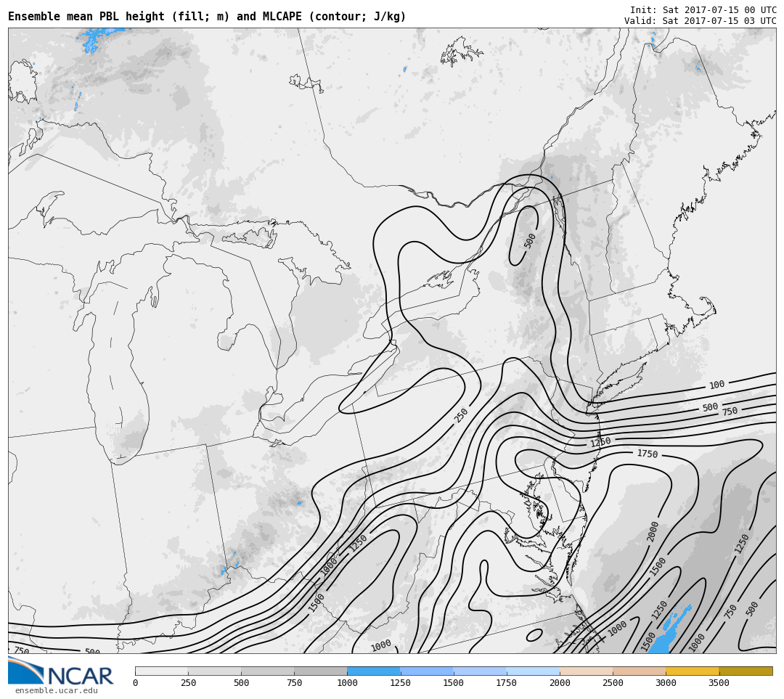The width and height of the screenshot is (784, 699).
Task: Click the '100' MLCAPE contour label
Action: tap(716, 385)
